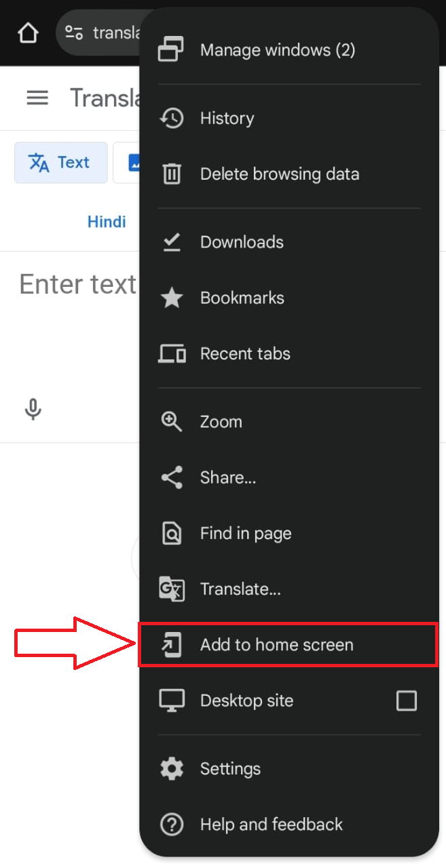Click the Manage windows icon
446x868 pixels.
(x=171, y=50)
